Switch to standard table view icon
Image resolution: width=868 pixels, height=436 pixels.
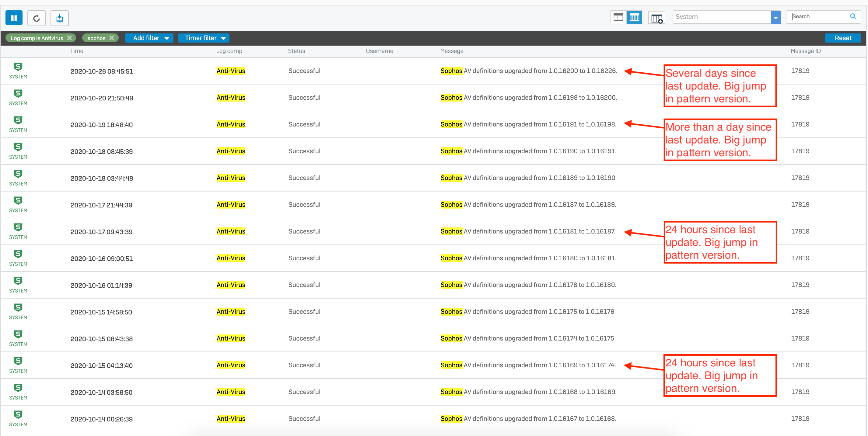(x=618, y=17)
